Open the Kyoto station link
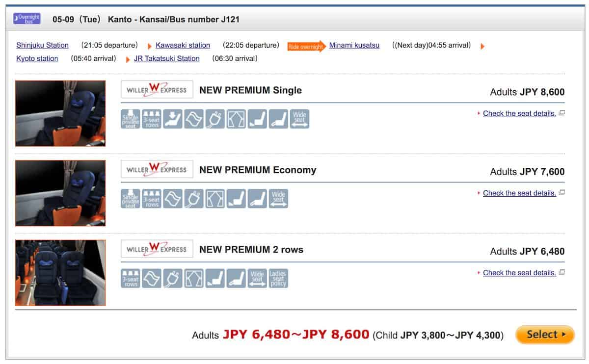The image size is (589, 364). (x=37, y=58)
